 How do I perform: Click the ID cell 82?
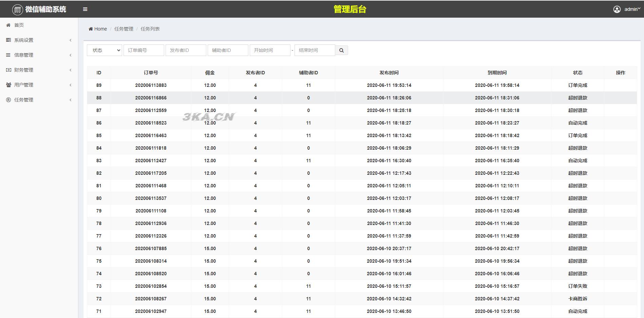point(99,173)
